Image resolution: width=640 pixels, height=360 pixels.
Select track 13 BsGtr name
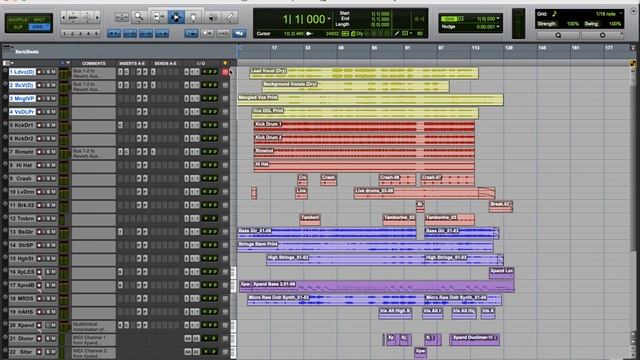[x=22, y=232]
